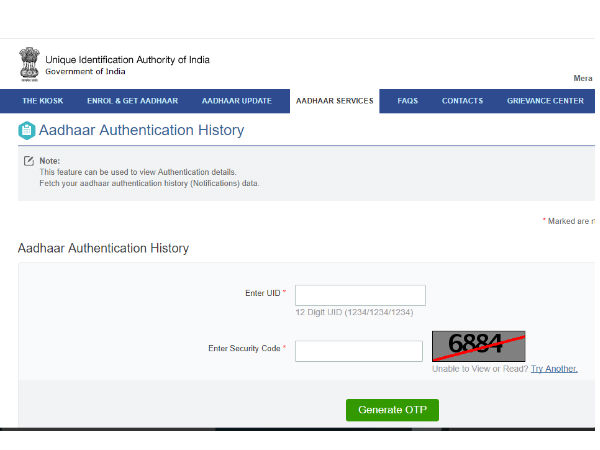Click the Enter Security Code label

point(244,349)
